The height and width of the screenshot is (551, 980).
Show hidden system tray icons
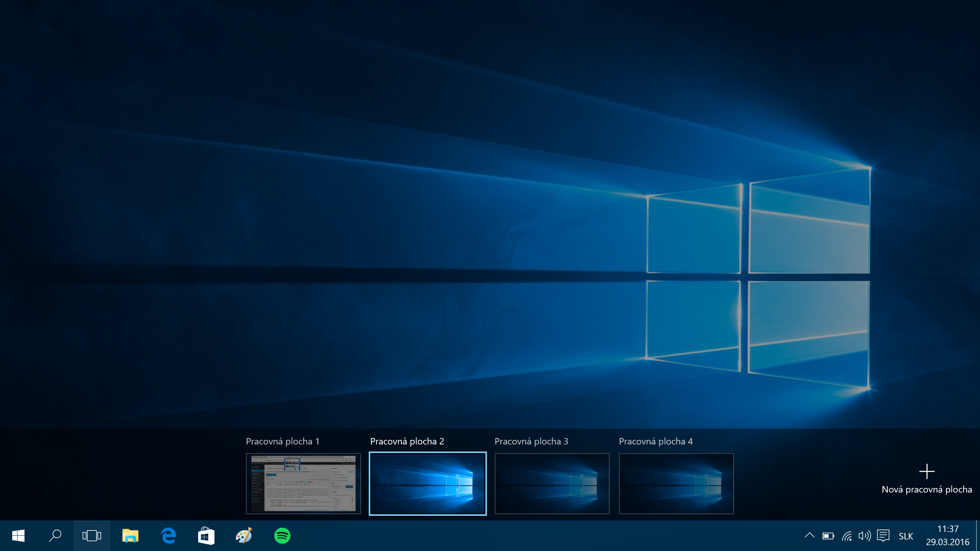809,535
